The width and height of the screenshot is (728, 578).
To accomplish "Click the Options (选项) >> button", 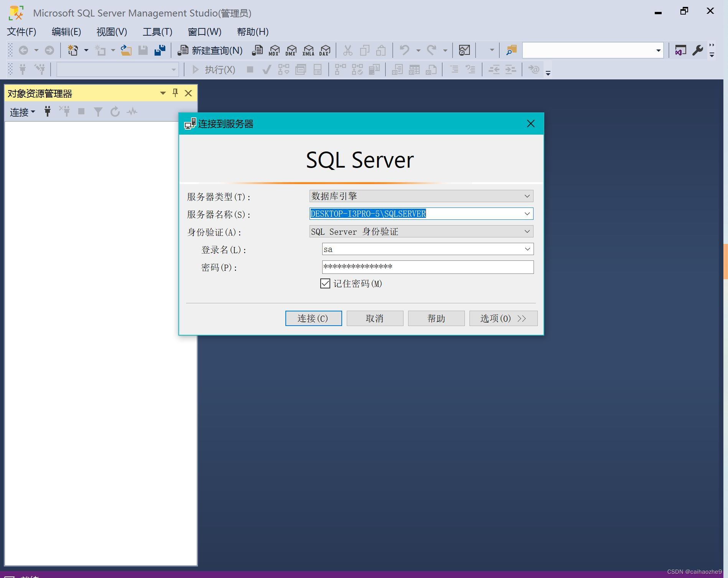I will click(503, 318).
